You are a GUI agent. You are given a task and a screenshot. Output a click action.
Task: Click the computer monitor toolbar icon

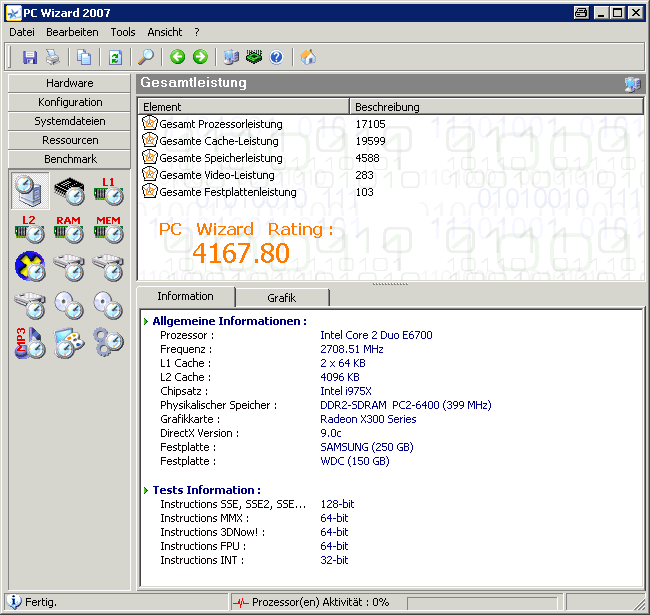(x=231, y=57)
